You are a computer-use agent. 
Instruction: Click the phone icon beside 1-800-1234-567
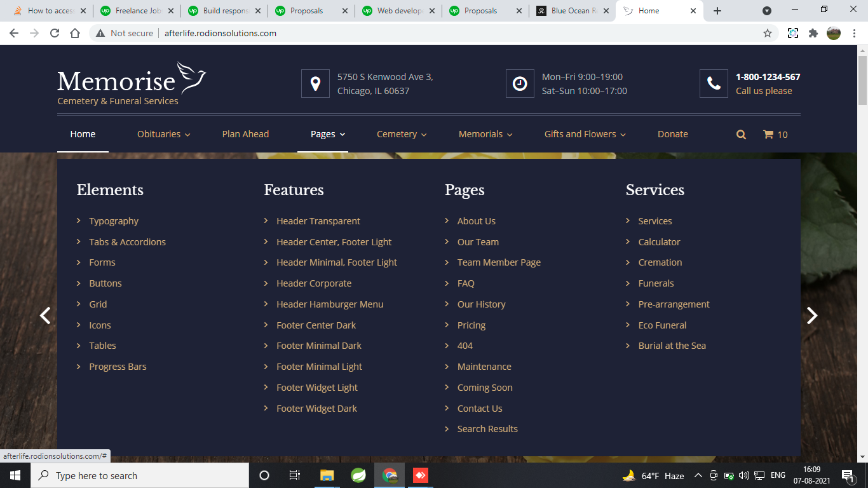pyautogui.click(x=714, y=83)
